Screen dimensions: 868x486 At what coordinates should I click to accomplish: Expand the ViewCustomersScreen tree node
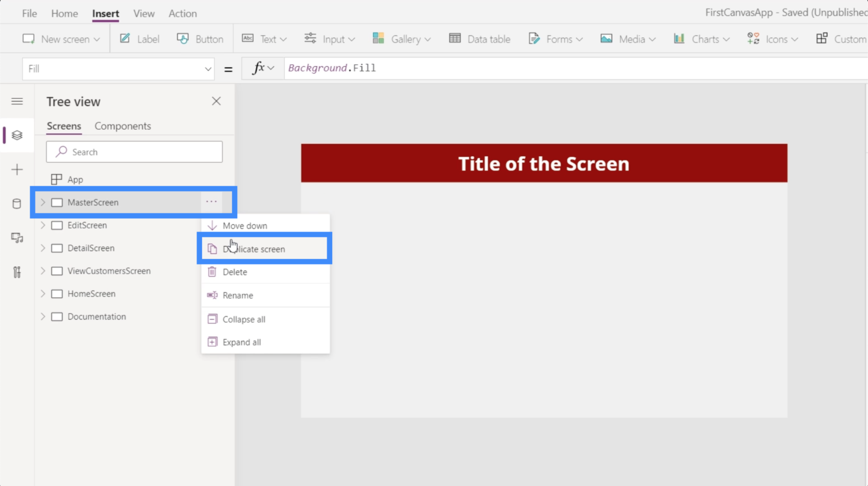tap(43, 271)
